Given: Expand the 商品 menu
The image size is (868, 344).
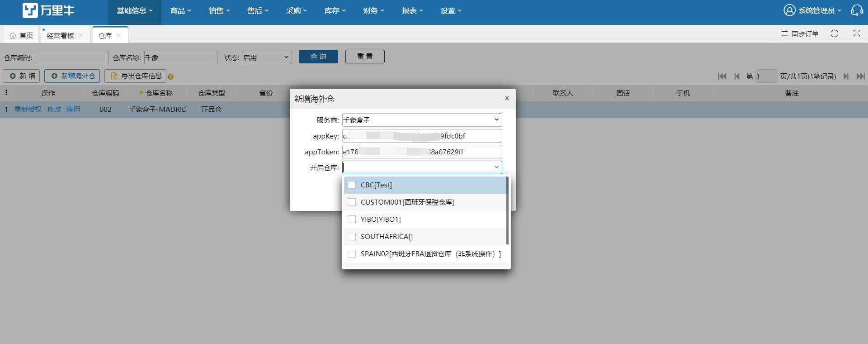Looking at the screenshot, I should [181, 10].
